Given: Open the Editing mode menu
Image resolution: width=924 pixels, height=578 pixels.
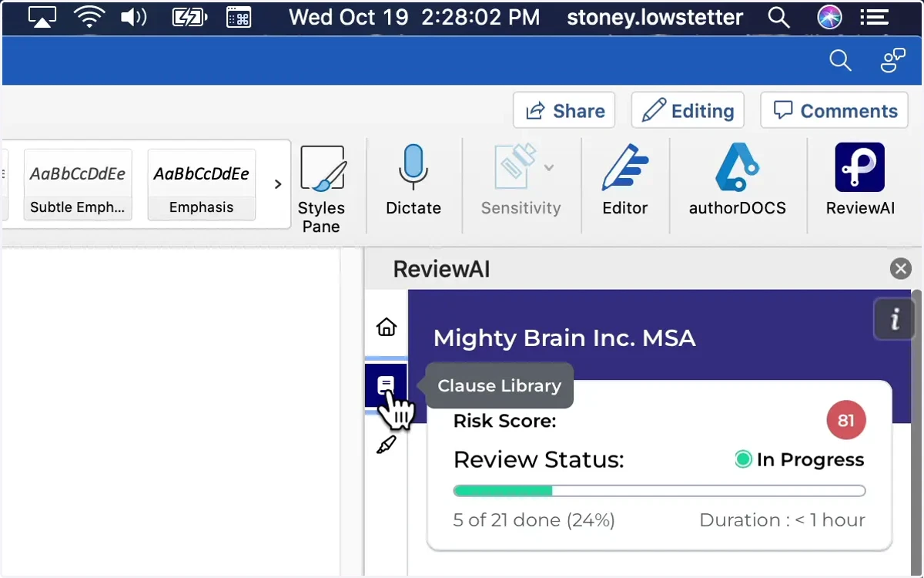Looking at the screenshot, I should (688, 110).
